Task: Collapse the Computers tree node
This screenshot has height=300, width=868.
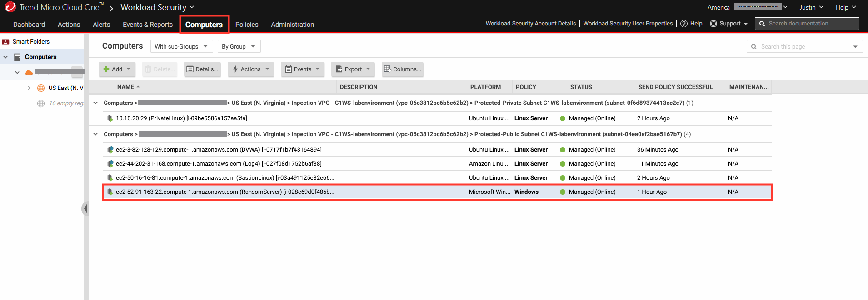Action: (x=5, y=57)
